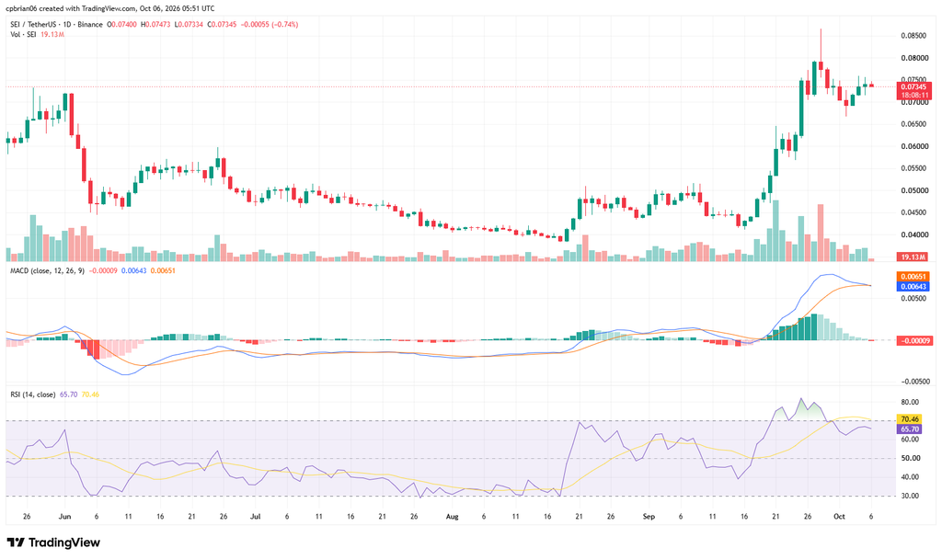Click the blue MACD tag 0.00643 on the axis
This screenshot has width=942, height=560.
(x=913, y=287)
